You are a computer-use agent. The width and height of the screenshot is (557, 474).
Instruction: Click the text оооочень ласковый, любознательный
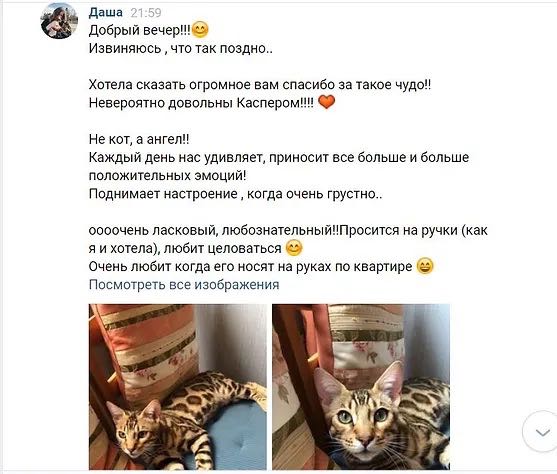[x=214, y=230]
